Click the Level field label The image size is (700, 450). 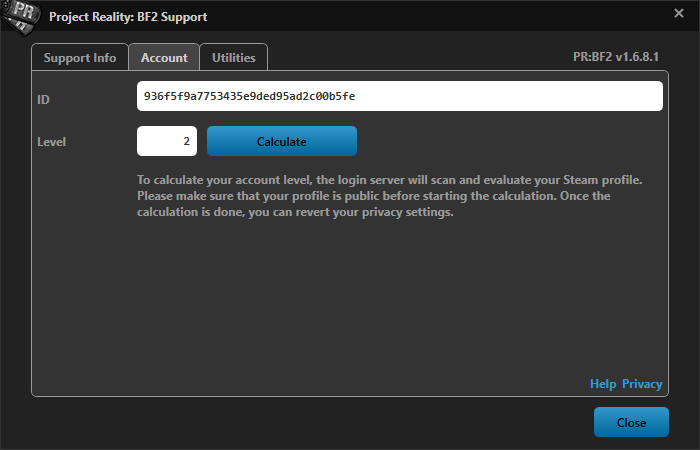(51, 142)
